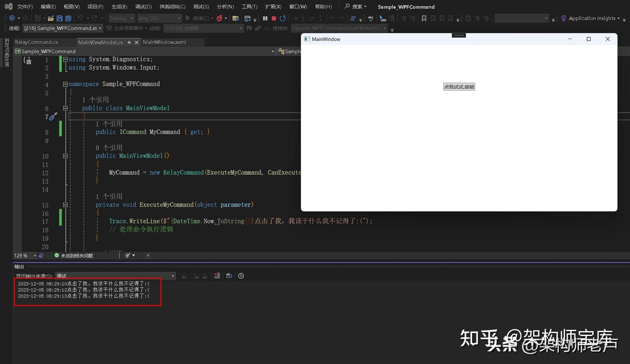The height and width of the screenshot is (364, 630).
Task: Open the Sample_WPFCommand project navigation dropdown
Action: click(x=145, y=51)
